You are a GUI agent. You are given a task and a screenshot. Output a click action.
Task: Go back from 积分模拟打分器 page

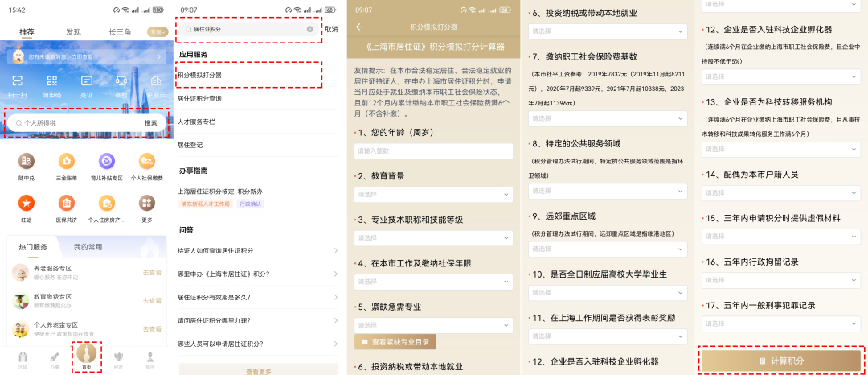click(359, 27)
